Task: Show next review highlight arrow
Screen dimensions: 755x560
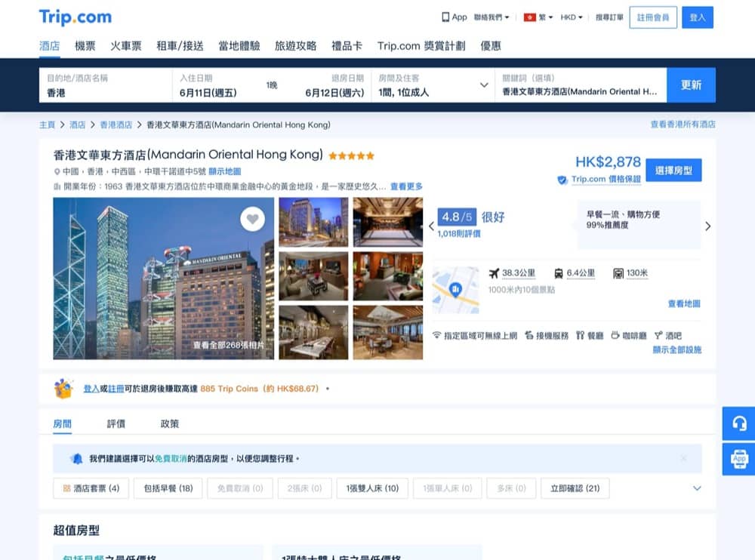Action: (708, 226)
